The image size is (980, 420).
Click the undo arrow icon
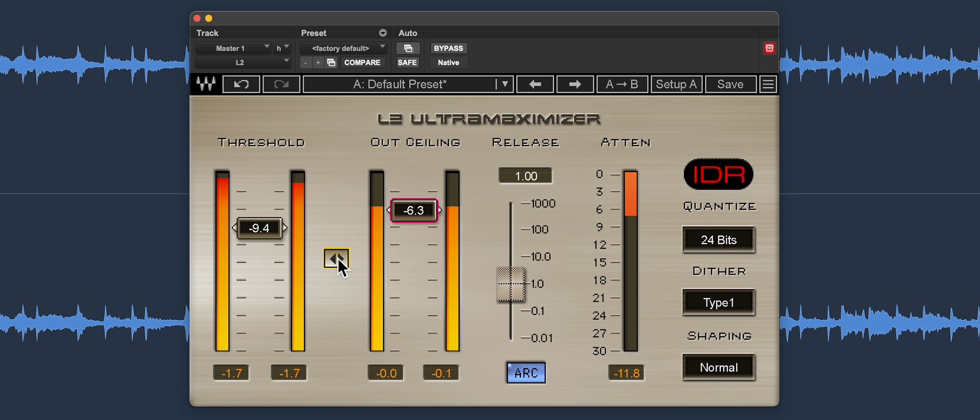(241, 84)
